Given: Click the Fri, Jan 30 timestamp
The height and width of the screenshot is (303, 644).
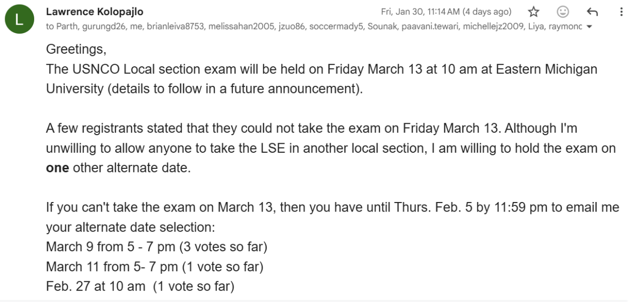Looking at the screenshot, I should (x=446, y=12).
